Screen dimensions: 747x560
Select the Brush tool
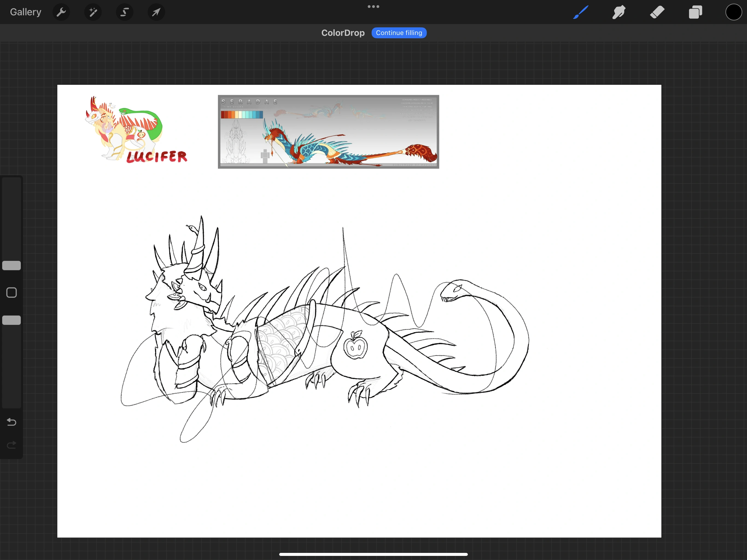tap(580, 12)
